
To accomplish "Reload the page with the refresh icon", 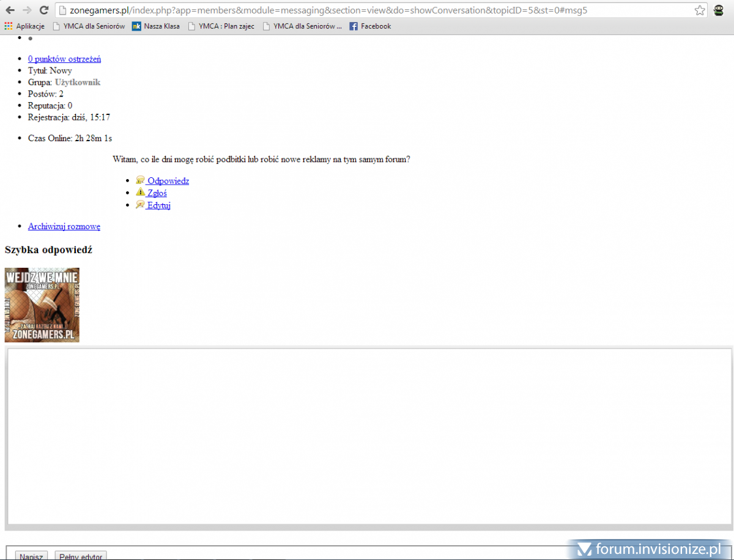I will (x=43, y=10).
